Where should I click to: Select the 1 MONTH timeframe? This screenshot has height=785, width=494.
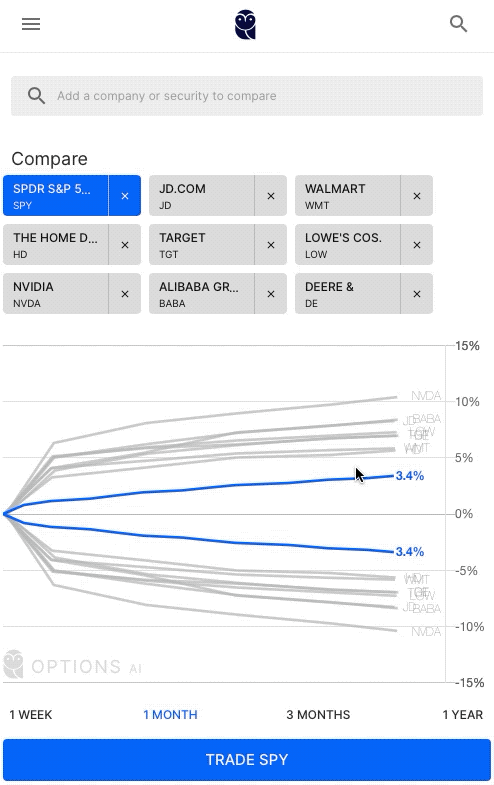point(170,714)
